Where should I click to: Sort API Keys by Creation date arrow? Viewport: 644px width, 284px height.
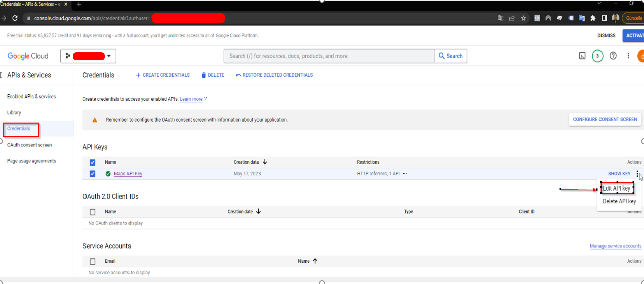(x=265, y=162)
